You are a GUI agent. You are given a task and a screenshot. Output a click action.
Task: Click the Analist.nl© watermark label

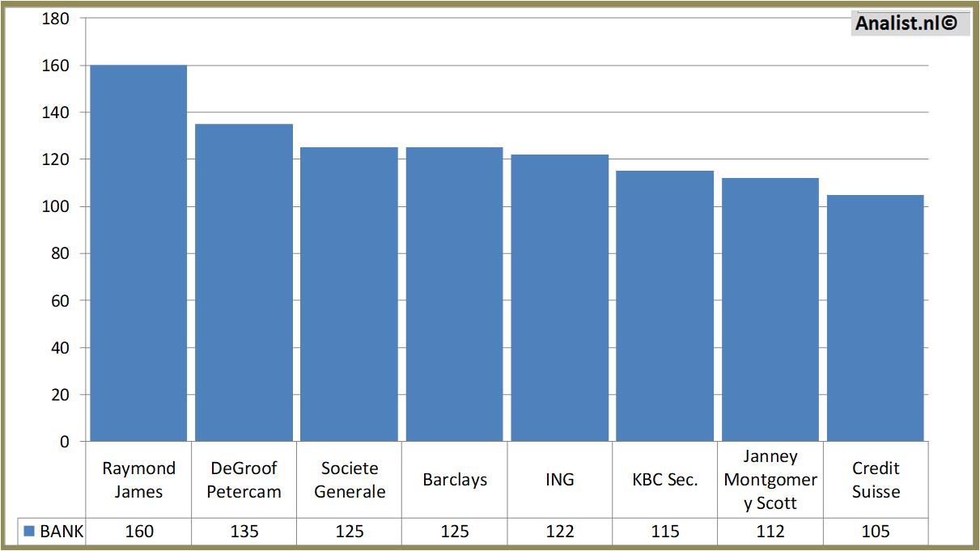point(906,23)
